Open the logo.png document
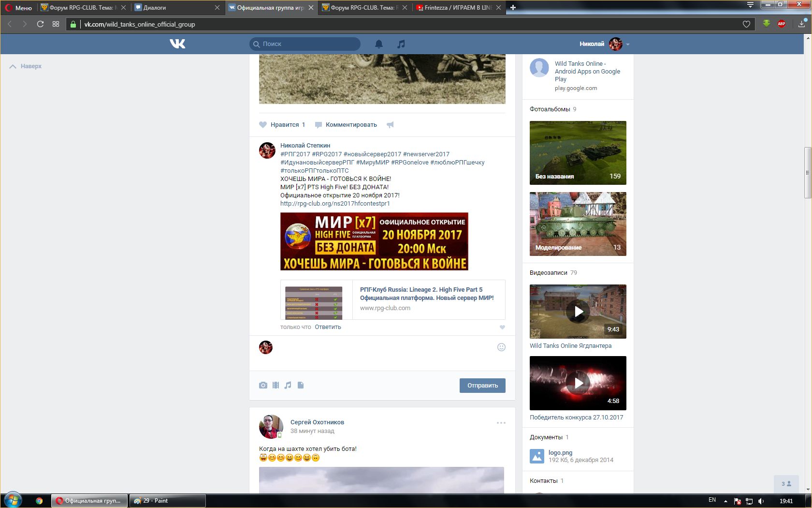812x508 pixels. pos(560,453)
